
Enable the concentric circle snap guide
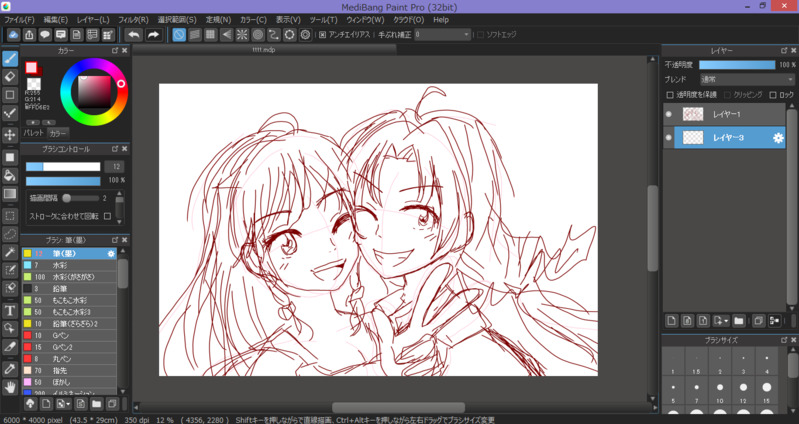click(x=258, y=35)
